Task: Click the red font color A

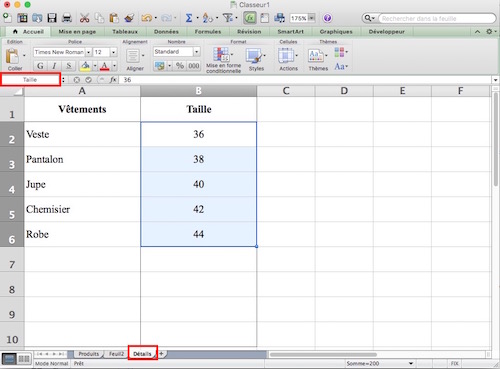Action: (104, 66)
